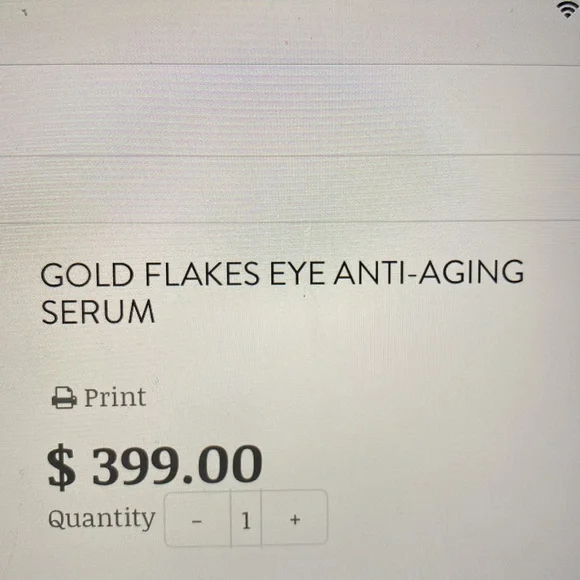Decrease quantity with the minus button
Viewport: 580px width, 580px height.
pos(197,518)
